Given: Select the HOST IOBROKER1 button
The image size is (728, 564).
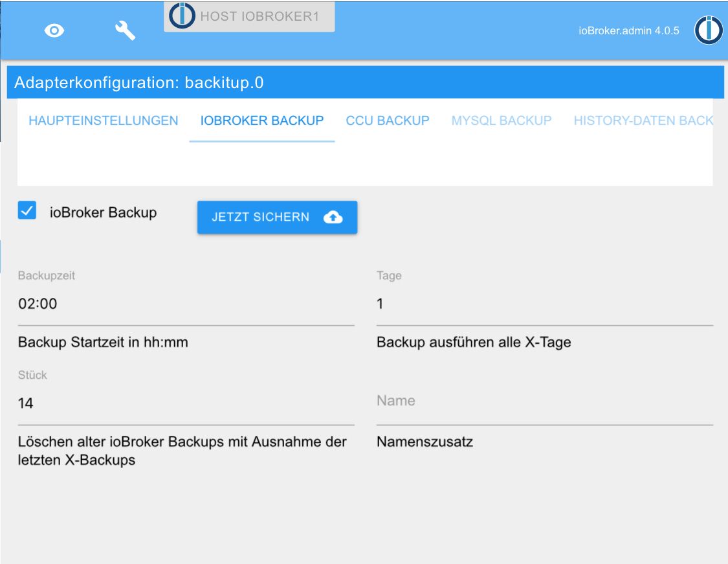Looking at the screenshot, I should tap(249, 17).
